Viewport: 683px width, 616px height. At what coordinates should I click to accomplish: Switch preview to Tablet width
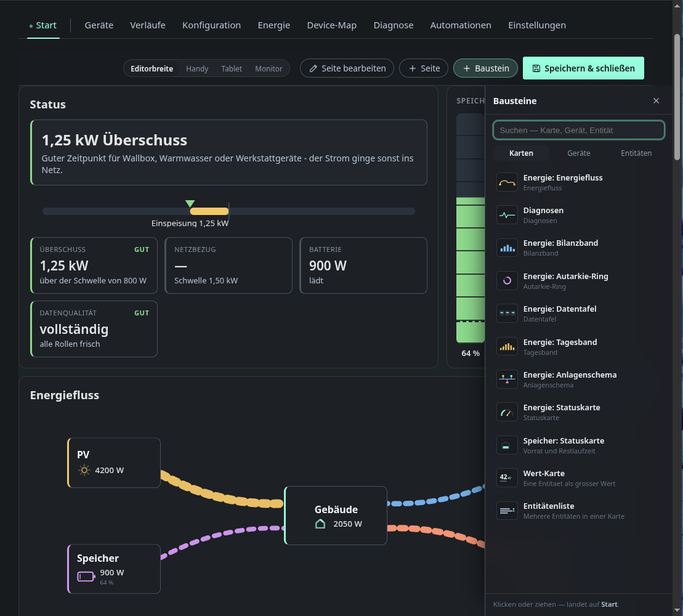(232, 69)
